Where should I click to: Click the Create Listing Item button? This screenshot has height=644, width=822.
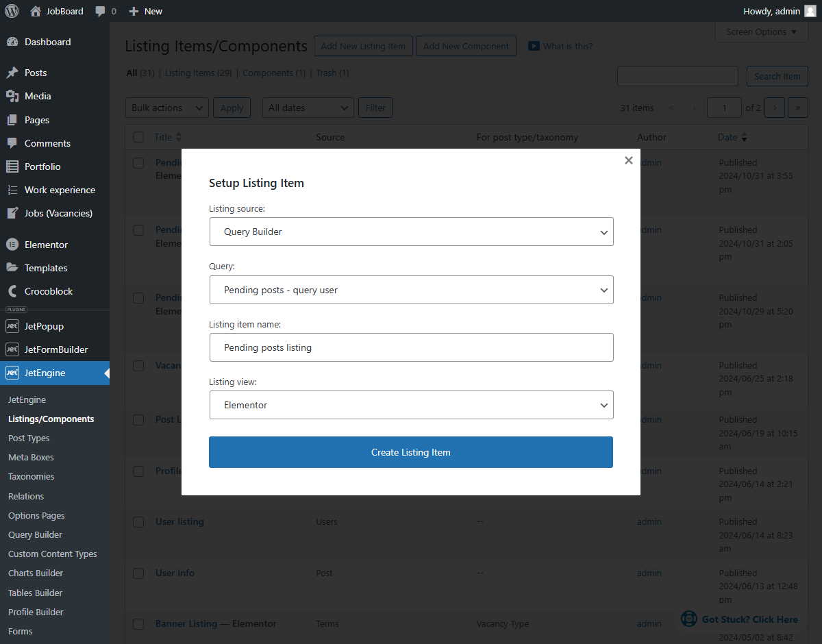411,452
